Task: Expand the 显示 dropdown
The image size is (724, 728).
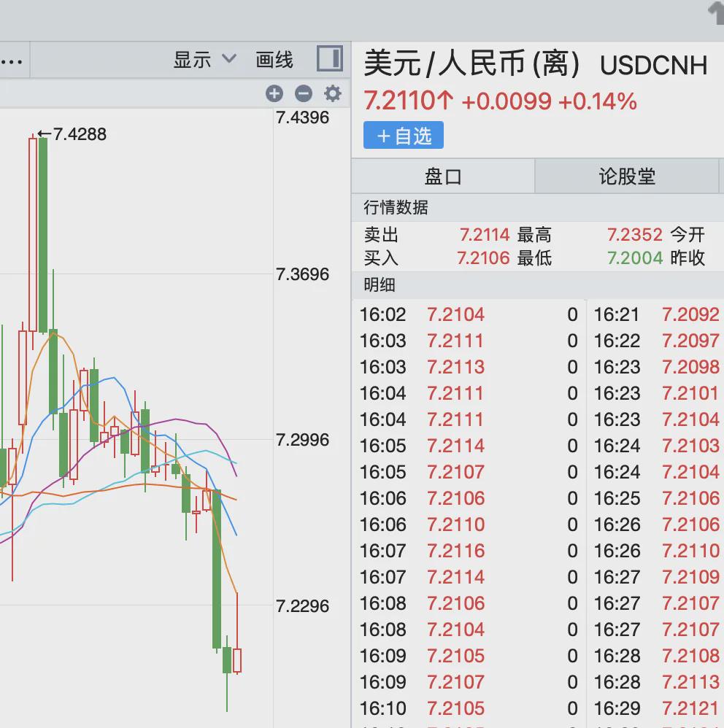Action: 204,60
